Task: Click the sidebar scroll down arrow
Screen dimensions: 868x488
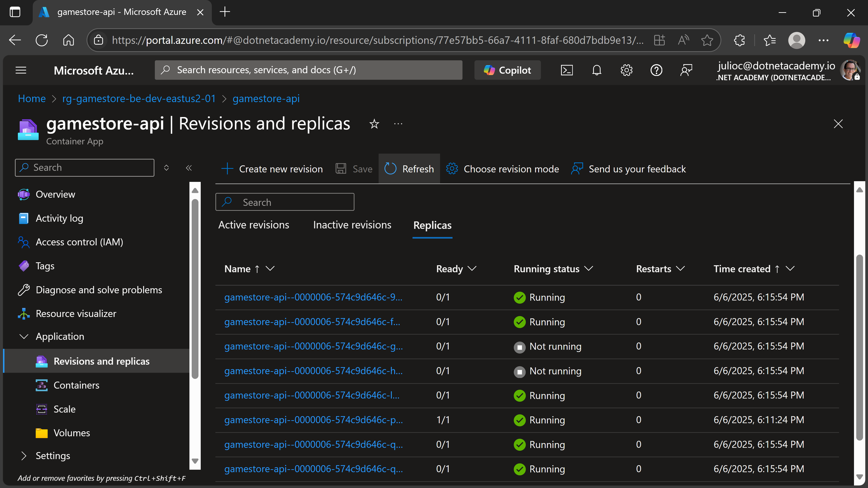Action: point(195,461)
